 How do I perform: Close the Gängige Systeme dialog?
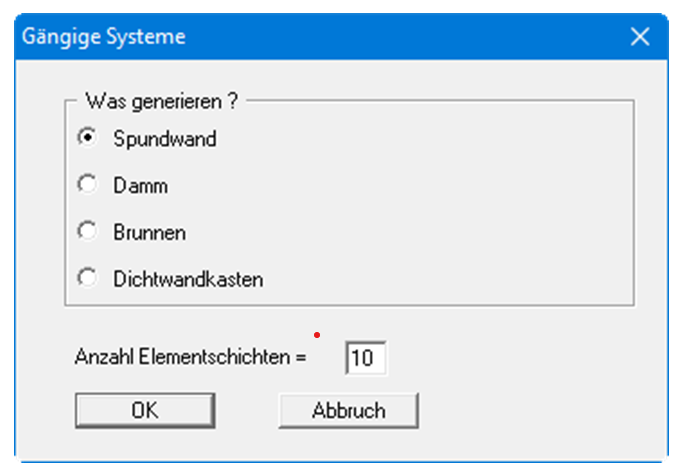640,37
